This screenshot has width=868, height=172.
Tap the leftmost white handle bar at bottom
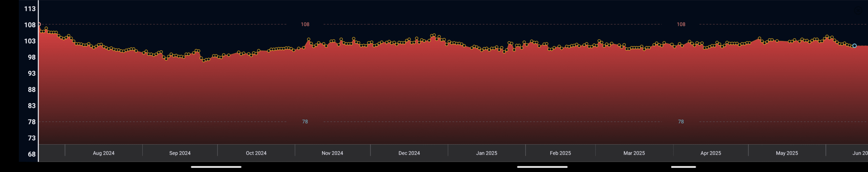pos(216,167)
